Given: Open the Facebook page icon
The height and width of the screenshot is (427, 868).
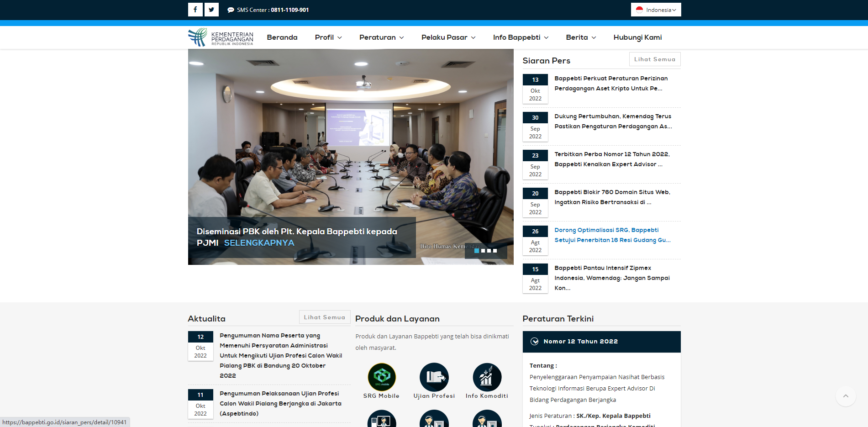Looking at the screenshot, I should (195, 10).
